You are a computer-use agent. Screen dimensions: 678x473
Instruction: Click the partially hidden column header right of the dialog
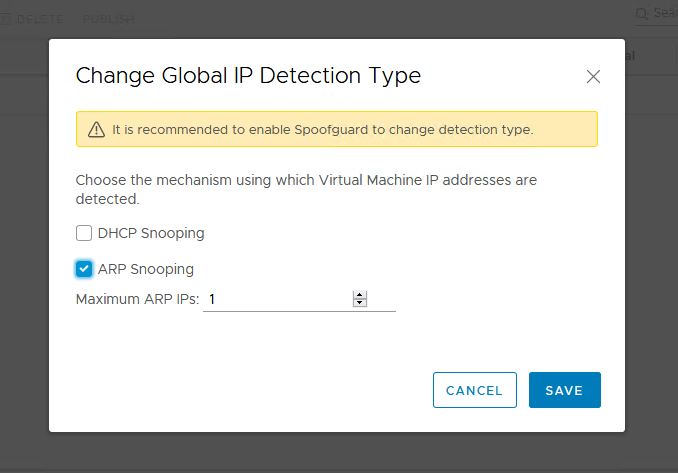(632, 56)
